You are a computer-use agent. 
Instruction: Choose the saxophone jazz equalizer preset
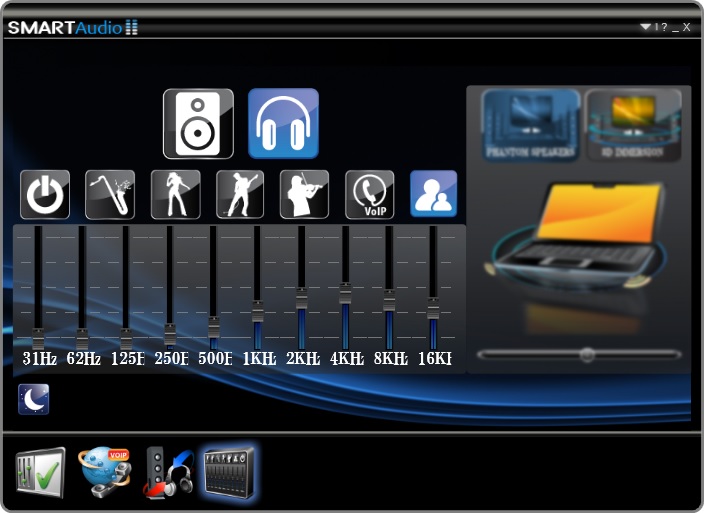click(x=110, y=195)
